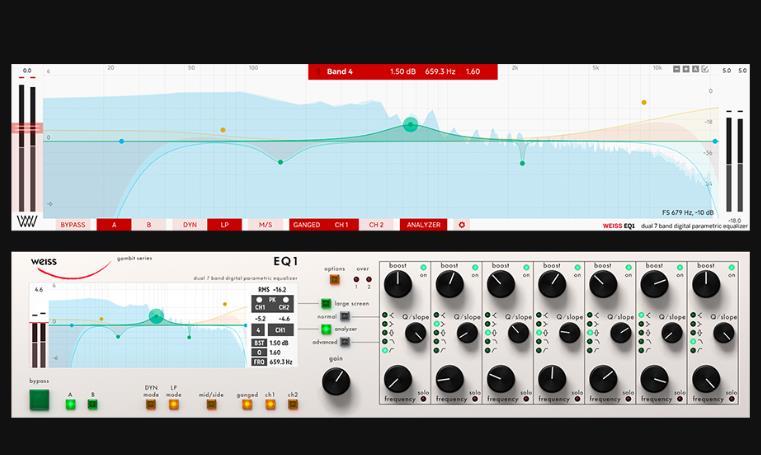This screenshot has width=761, height=455.
Task: Click band 4 frequency knob
Action: click(552, 379)
